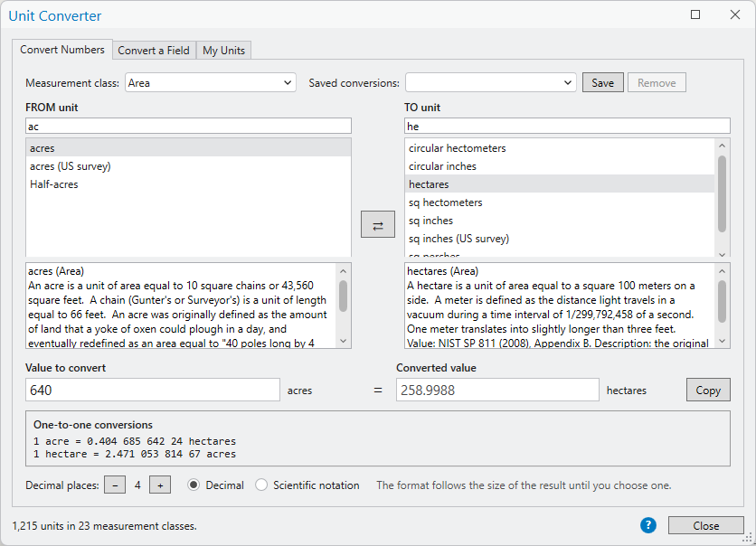This screenshot has height=546, width=756.
Task: Click the Value to convert field
Action: tap(153, 390)
